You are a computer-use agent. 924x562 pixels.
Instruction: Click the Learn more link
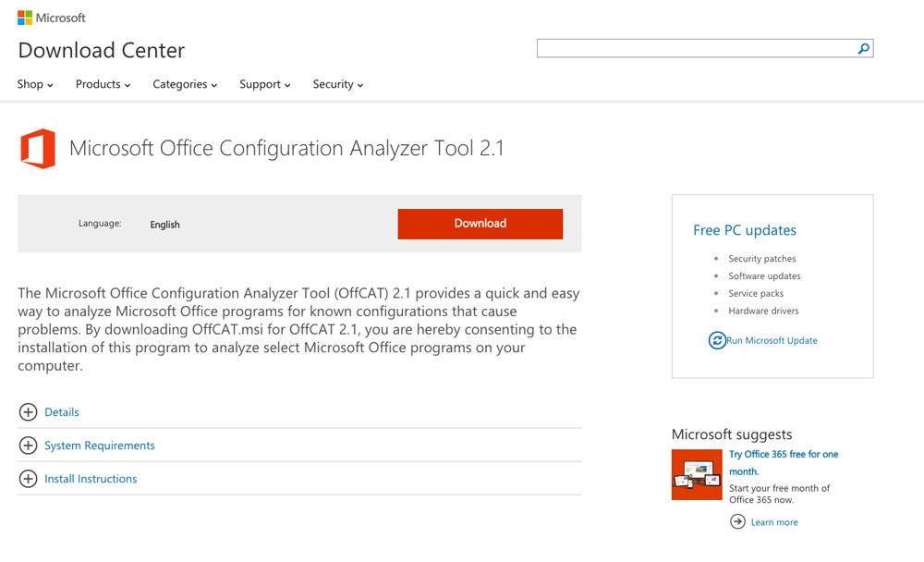[x=774, y=522]
